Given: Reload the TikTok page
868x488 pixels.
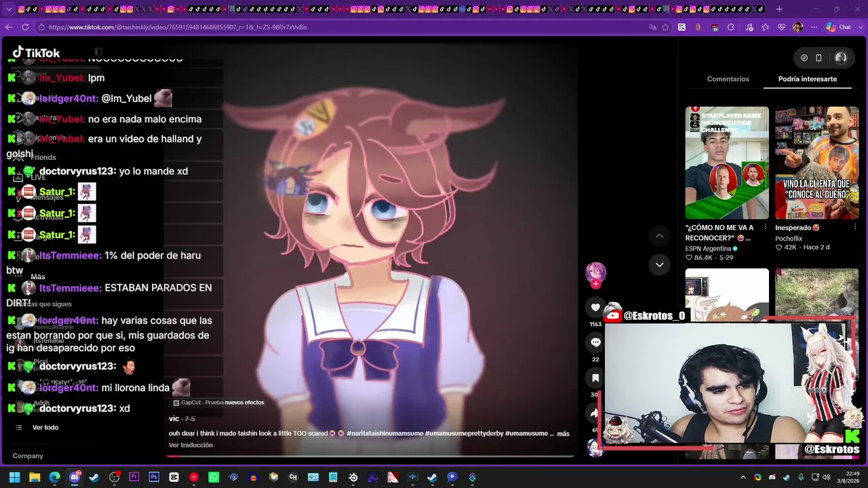Looking at the screenshot, I should (x=25, y=27).
